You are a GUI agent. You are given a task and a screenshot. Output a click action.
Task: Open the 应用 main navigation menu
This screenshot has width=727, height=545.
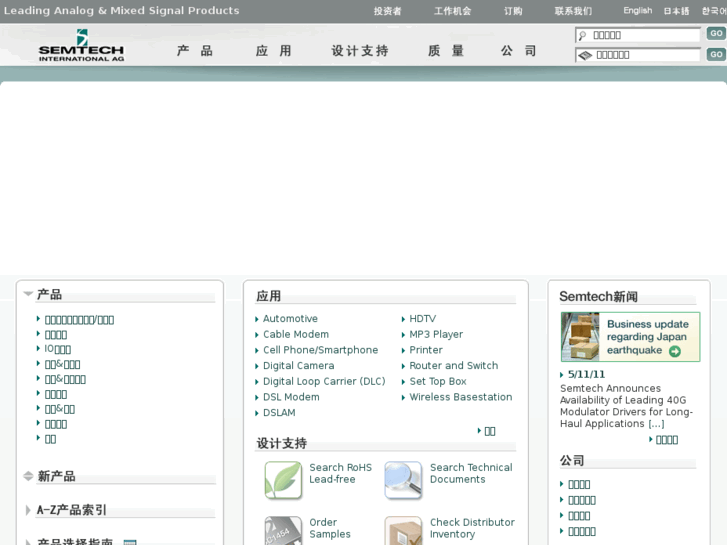274,51
